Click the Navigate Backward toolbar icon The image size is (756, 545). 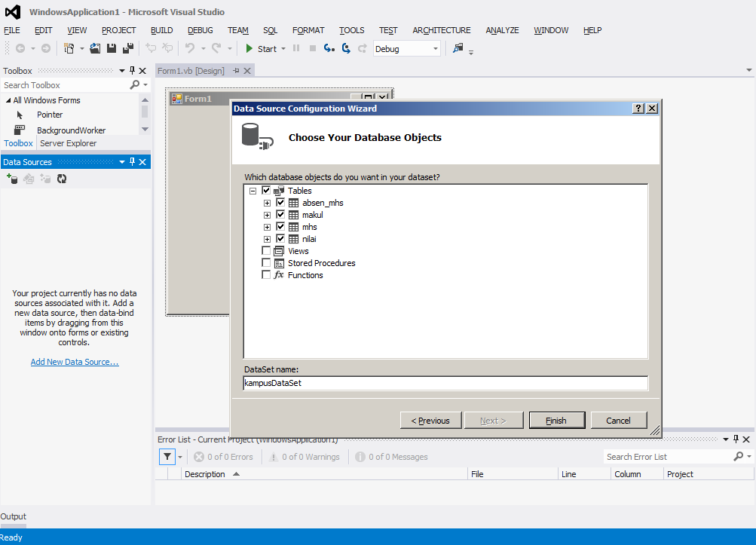(20, 48)
